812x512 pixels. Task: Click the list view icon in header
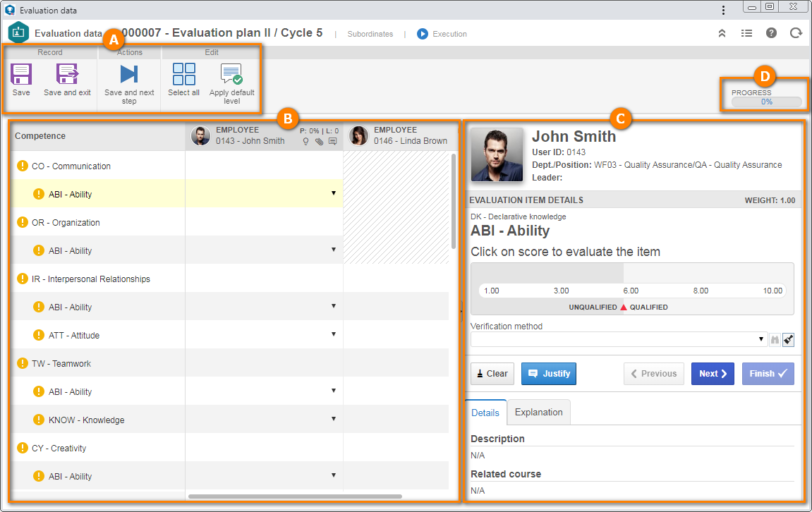pyautogui.click(x=746, y=34)
